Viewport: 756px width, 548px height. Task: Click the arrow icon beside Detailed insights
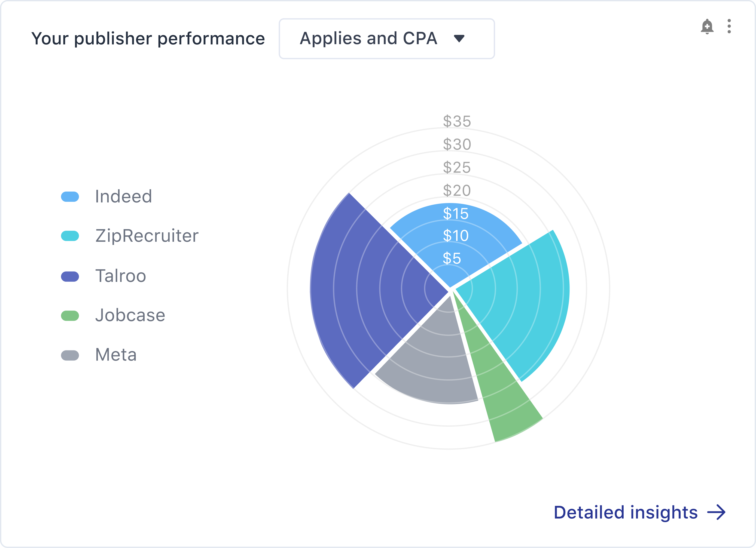[716, 512]
